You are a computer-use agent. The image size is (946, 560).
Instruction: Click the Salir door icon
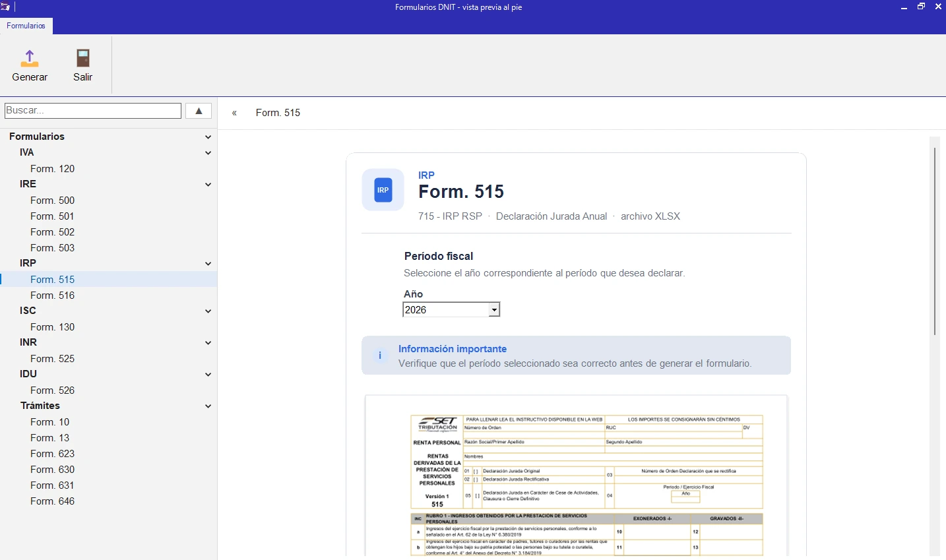(x=82, y=58)
